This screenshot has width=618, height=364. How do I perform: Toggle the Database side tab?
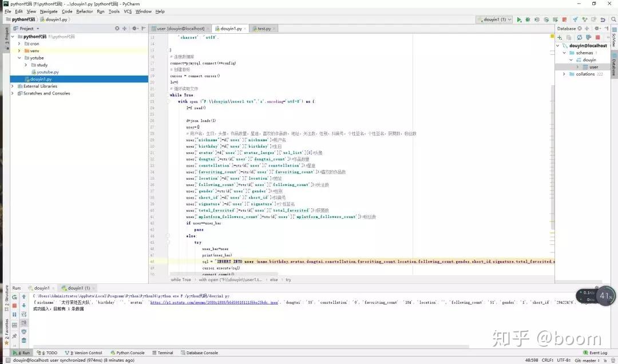click(x=613, y=65)
